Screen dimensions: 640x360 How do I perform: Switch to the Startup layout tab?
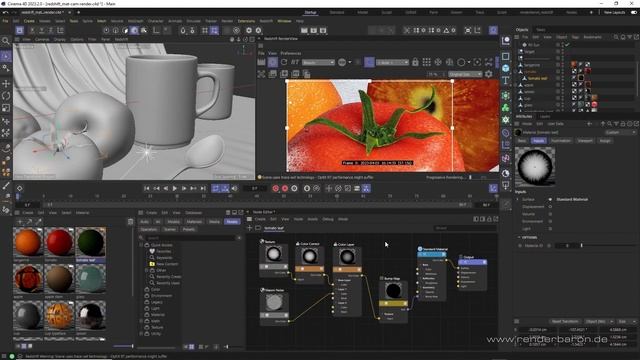tap(311, 12)
